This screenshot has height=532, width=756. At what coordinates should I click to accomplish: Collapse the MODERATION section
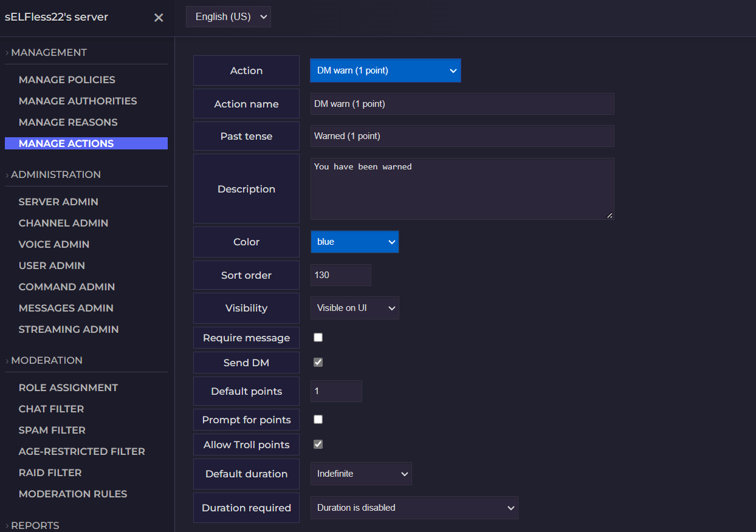(x=47, y=360)
